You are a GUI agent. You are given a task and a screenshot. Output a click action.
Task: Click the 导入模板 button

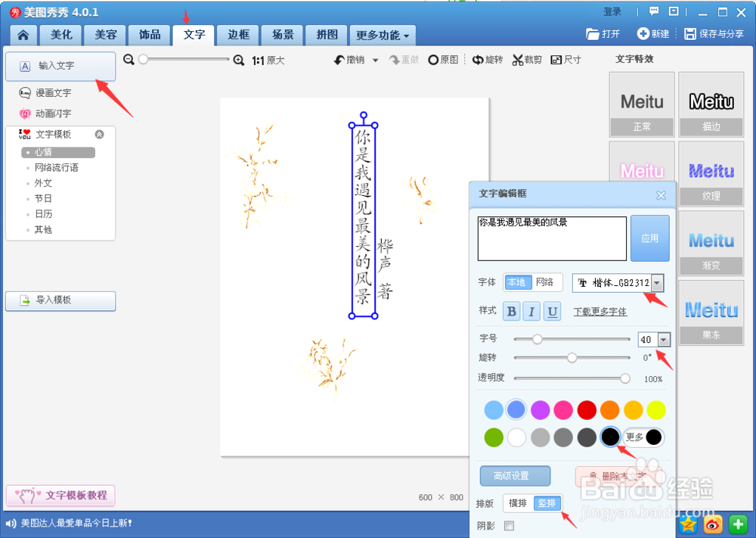(60, 301)
